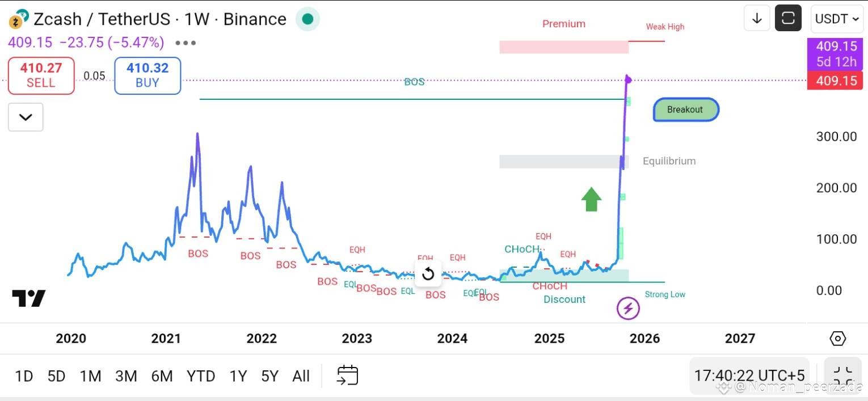868x401 pixels.
Task: Click the purple lightning bolt icon
Action: click(628, 309)
